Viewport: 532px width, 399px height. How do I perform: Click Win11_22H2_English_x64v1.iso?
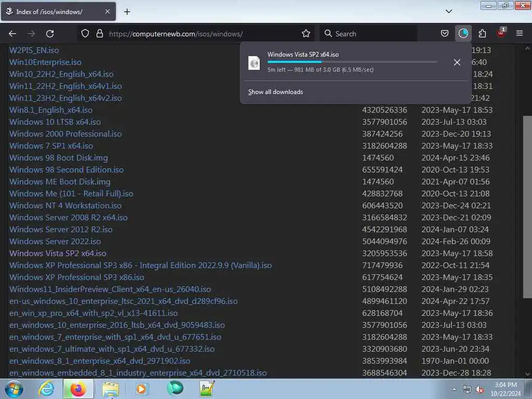[65, 86]
